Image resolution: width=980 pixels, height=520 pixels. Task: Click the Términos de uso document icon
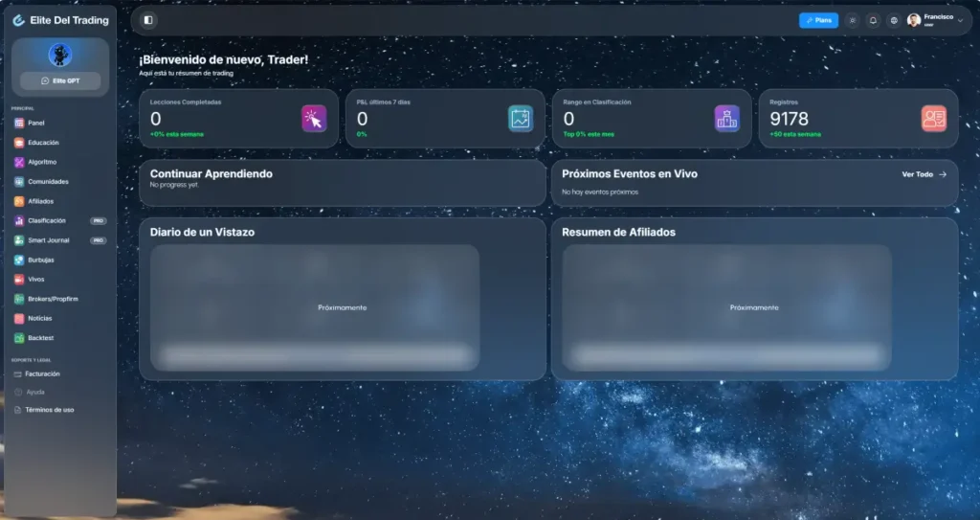tap(17, 410)
